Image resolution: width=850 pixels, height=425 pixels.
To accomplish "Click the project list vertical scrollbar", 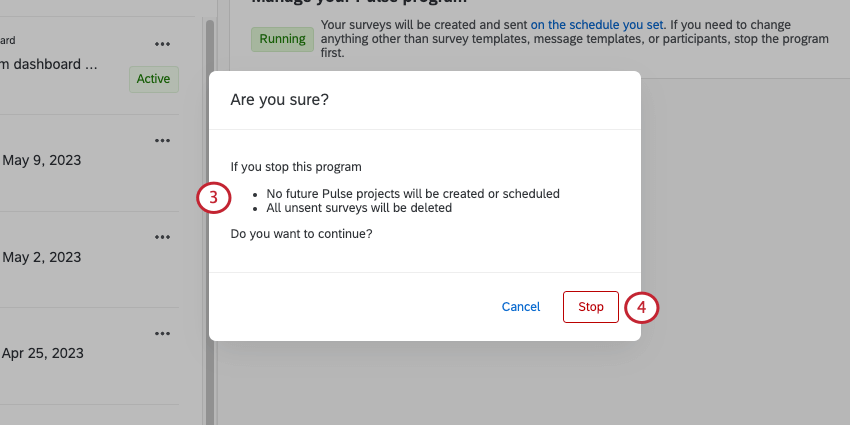I will [209, 200].
